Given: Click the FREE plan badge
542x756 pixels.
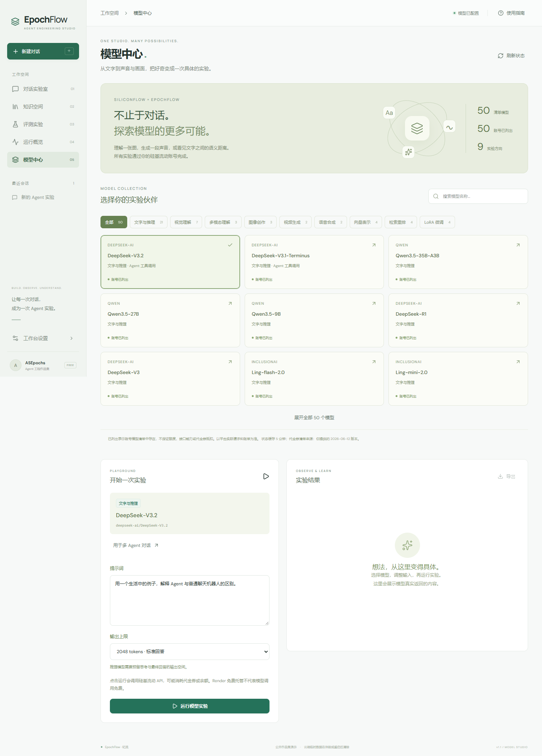Looking at the screenshot, I should 70,365.
